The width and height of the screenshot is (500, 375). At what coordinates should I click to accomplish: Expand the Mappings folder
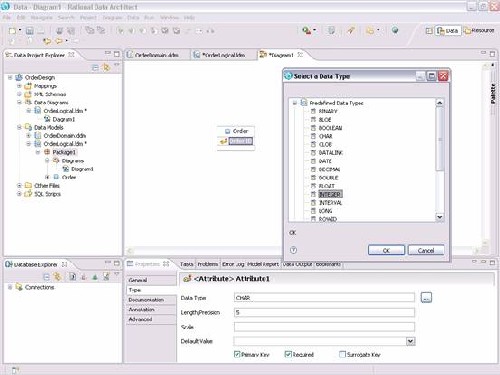pyautogui.click(x=19, y=86)
